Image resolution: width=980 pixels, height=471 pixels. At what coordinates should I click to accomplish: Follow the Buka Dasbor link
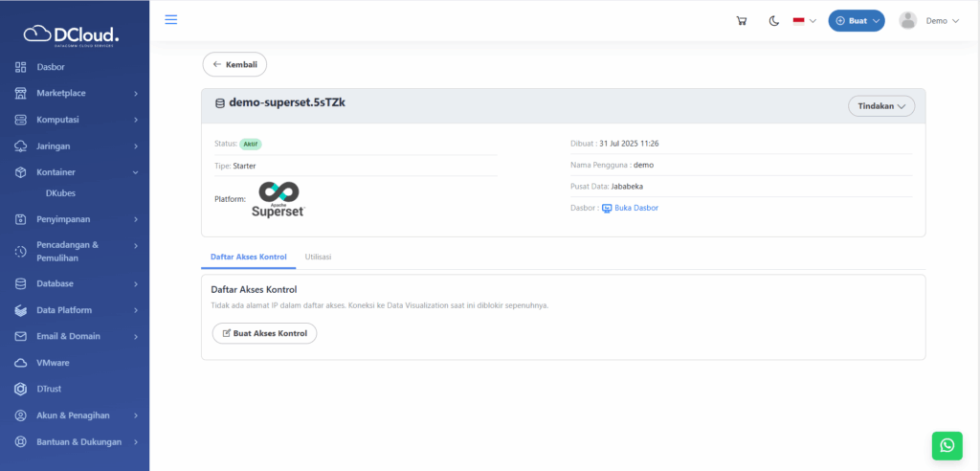coord(635,208)
